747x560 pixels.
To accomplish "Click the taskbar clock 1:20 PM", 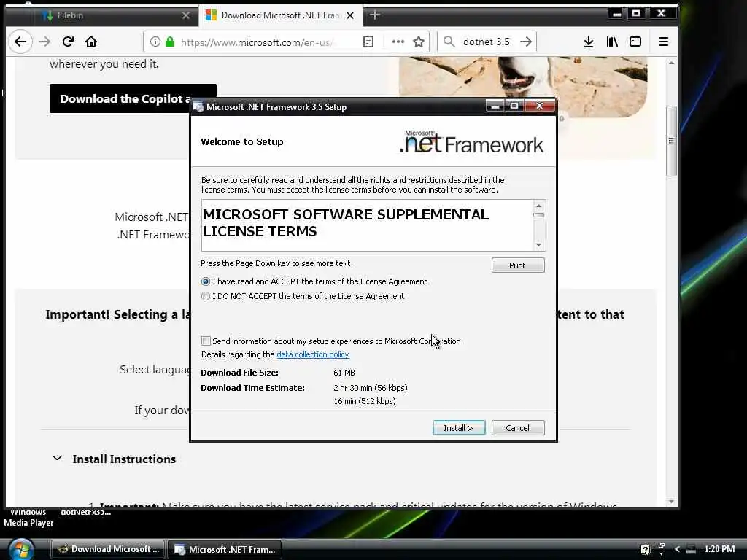I will click(x=719, y=549).
